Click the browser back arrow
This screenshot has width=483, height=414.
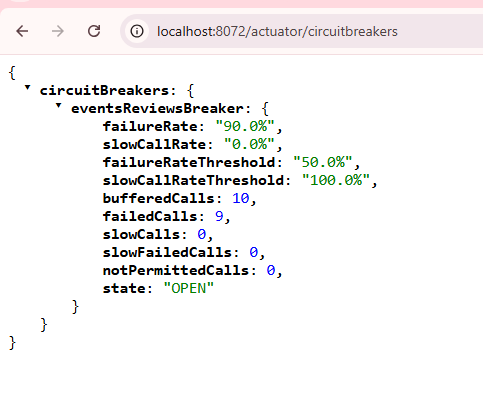(22, 31)
